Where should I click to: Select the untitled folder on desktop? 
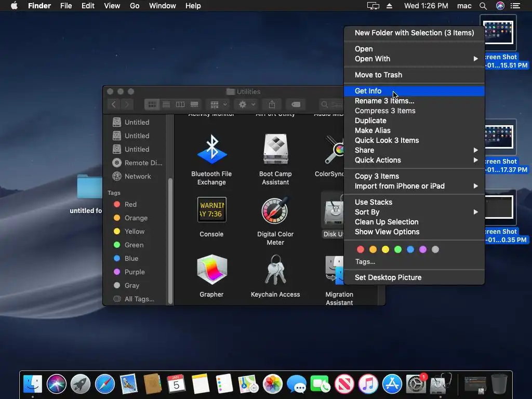point(89,187)
